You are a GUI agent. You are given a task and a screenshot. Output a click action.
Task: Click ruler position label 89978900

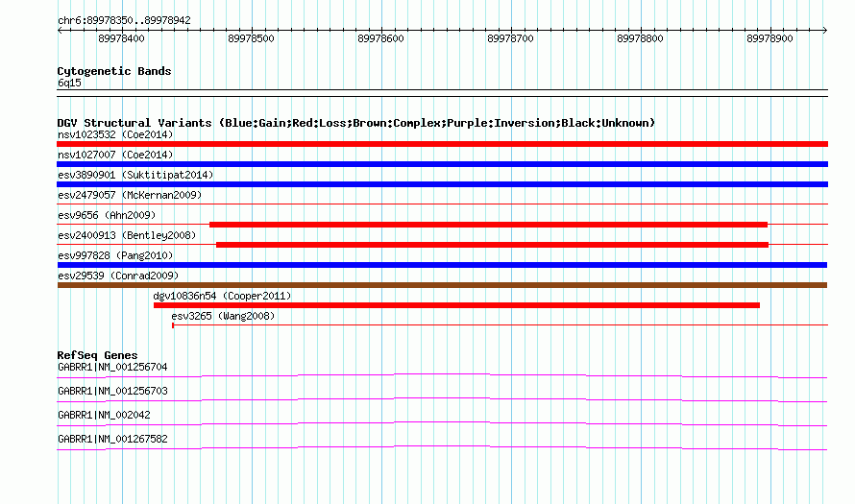pos(769,38)
